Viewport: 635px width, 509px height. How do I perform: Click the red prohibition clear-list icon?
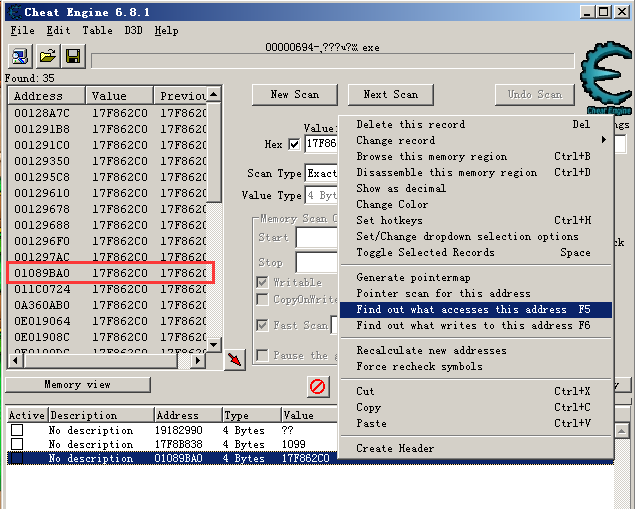pos(318,386)
